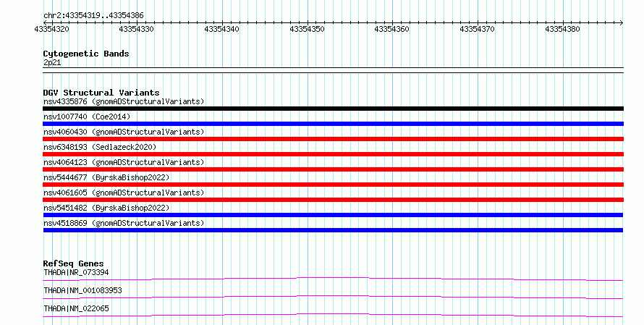Click the black bar for nsv4335876
The image size is (644, 325).
click(x=333, y=109)
